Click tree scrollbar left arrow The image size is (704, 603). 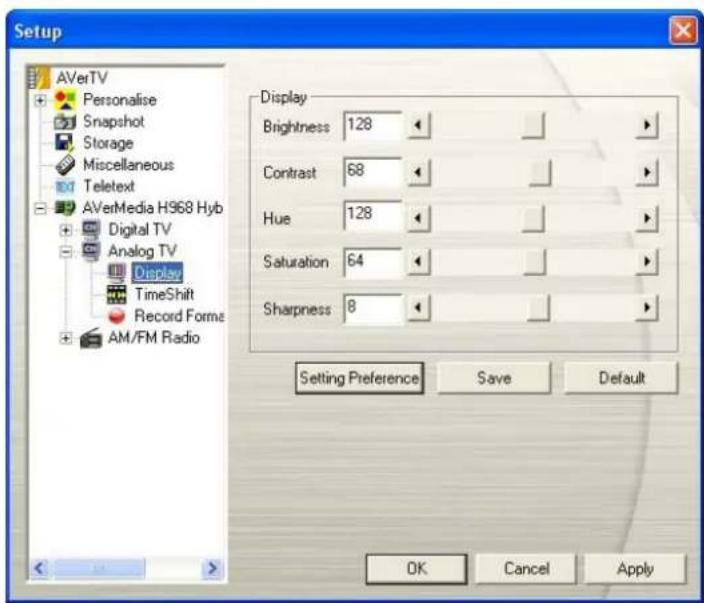coord(39,568)
